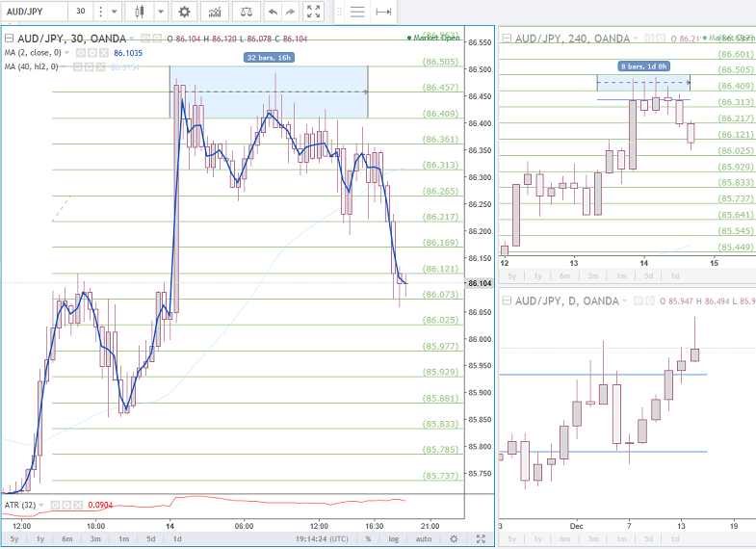Open the indicators menu icon
Image resolution: width=756 pixels, height=549 pixels.
tap(215, 12)
